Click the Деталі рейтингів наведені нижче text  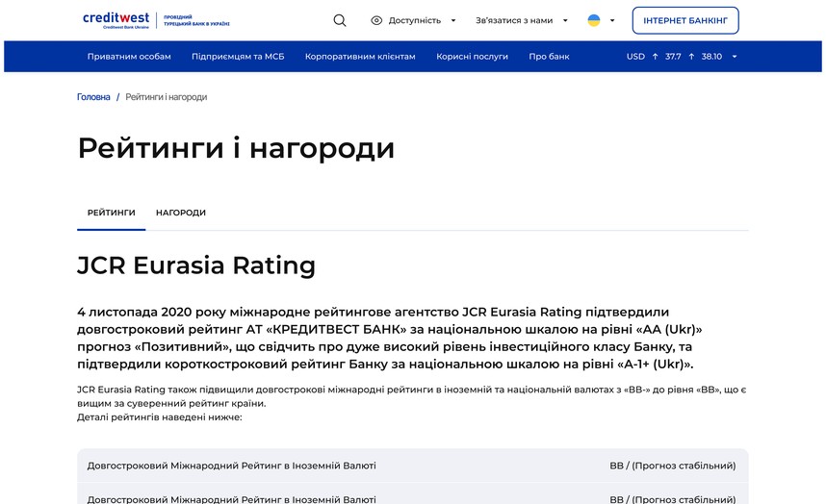coord(160,417)
